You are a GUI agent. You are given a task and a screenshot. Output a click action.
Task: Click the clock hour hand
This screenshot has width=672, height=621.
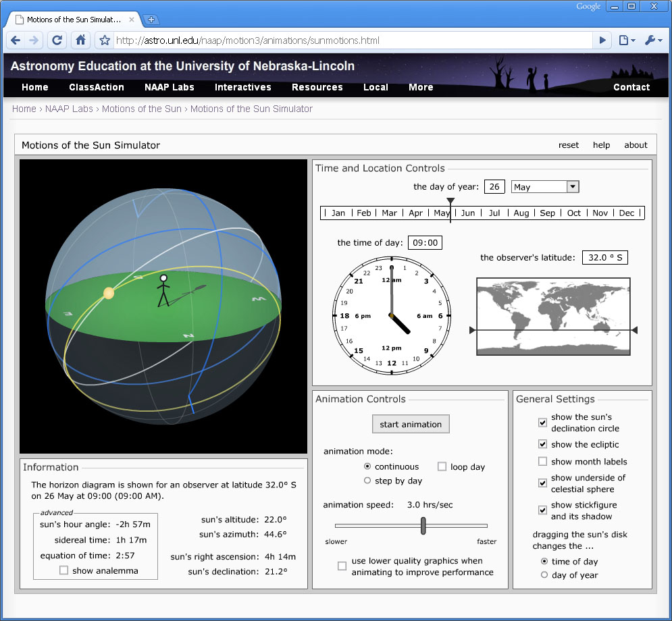(400, 325)
